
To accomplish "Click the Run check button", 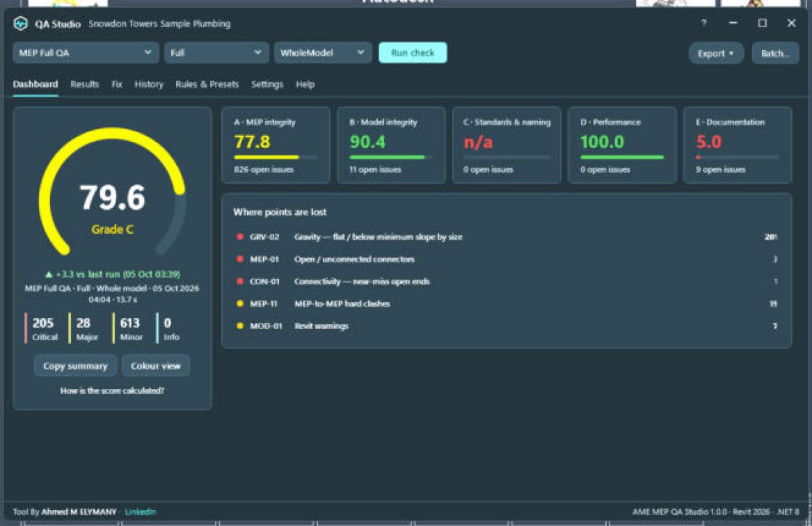I will pyautogui.click(x=413, y=53).
